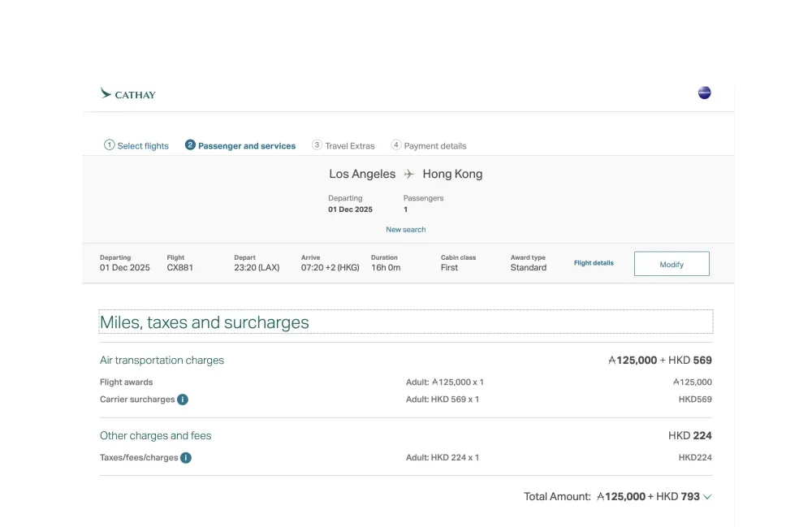Go back to Select flights step

click(136, 146)
